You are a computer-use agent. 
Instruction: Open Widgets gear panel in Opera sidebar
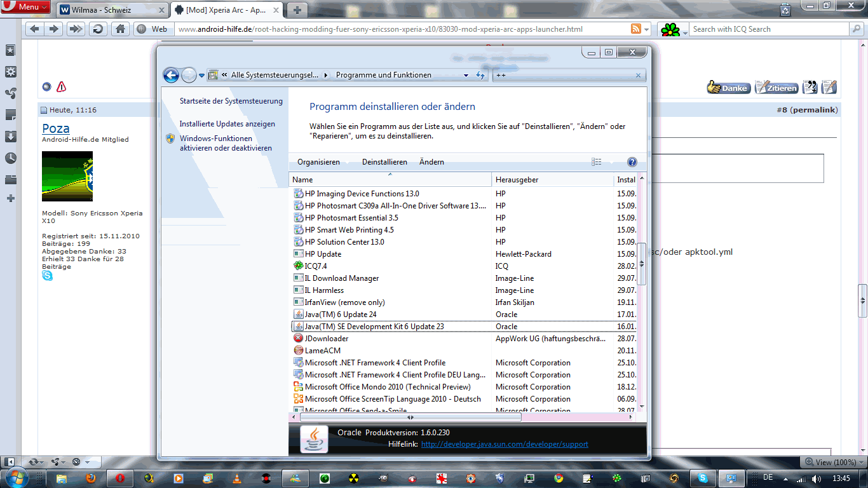click(x=10, y=72)
